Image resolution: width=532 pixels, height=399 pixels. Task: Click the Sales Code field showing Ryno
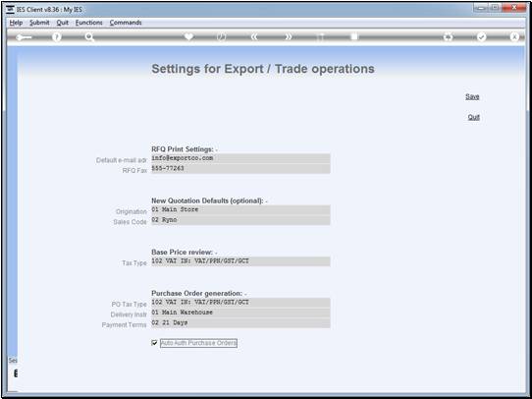(x=240, y=220)
